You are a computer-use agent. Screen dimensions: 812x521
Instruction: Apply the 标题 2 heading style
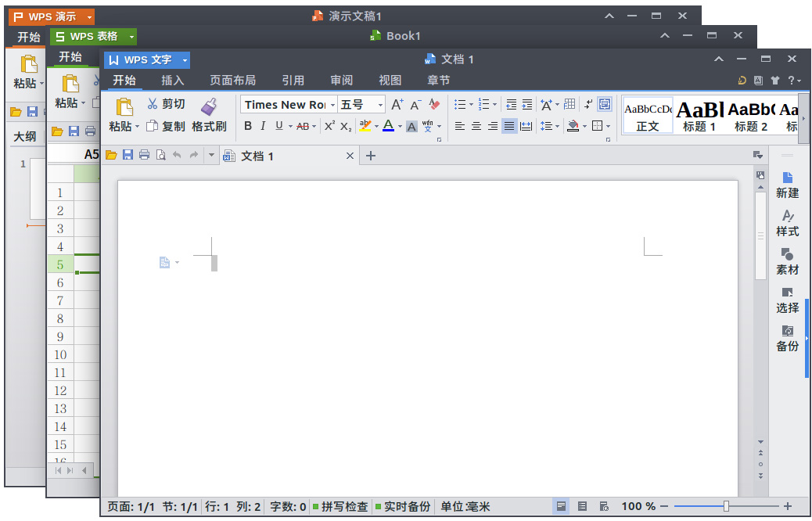pyautogui.click(x=750, y=116)
